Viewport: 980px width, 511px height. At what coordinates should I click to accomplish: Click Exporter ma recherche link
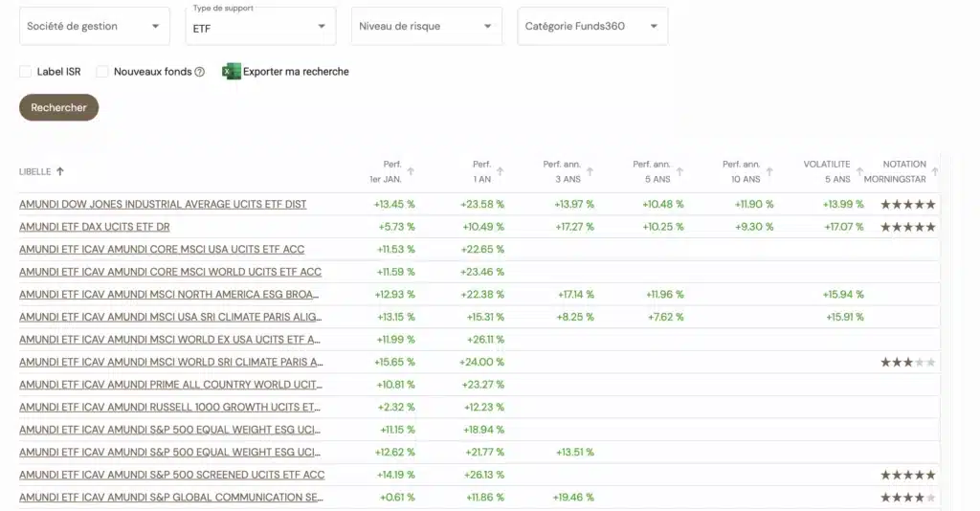296,72
